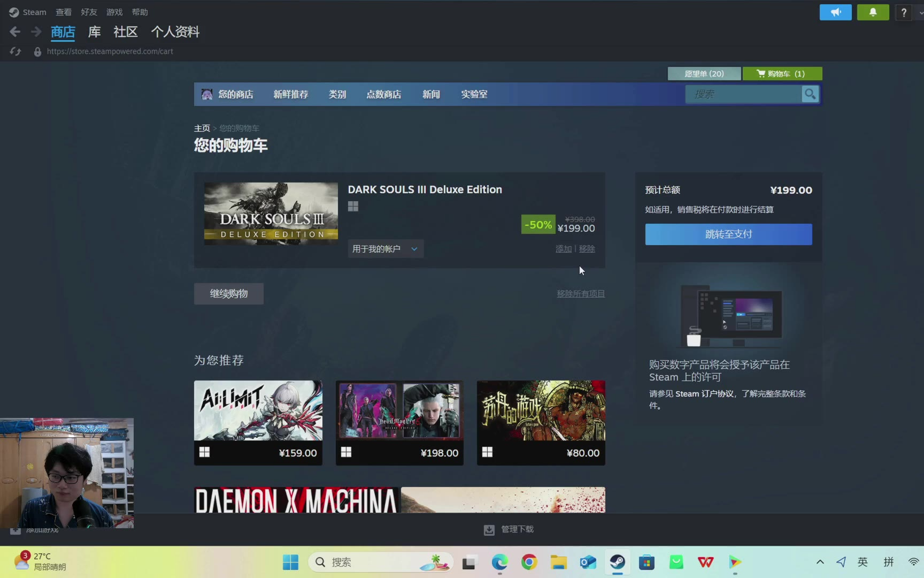Open the 新鲜推荐 store menu
924x578 pixels.
291,94
